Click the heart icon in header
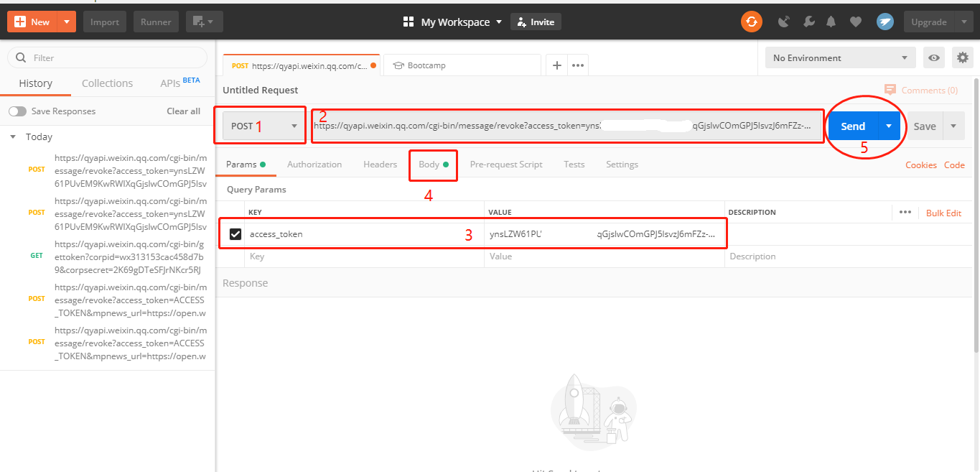980x472 pixels. 855,22
